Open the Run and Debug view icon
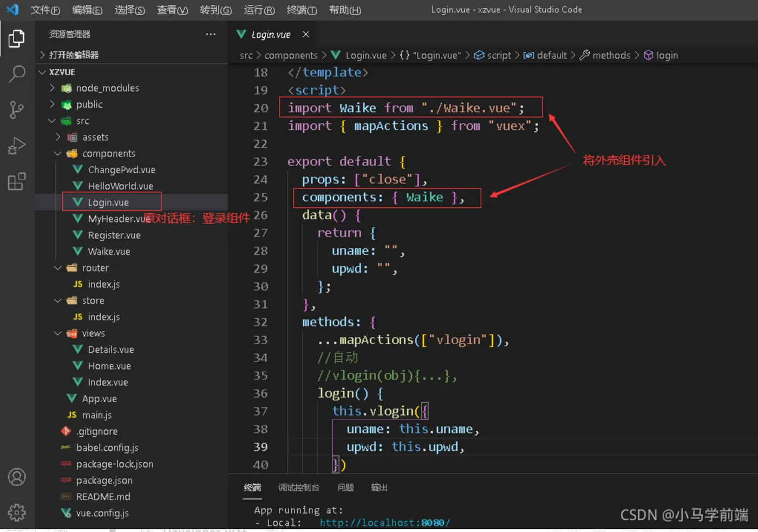The width and height of the screenshot is (758, 532). 17,146
